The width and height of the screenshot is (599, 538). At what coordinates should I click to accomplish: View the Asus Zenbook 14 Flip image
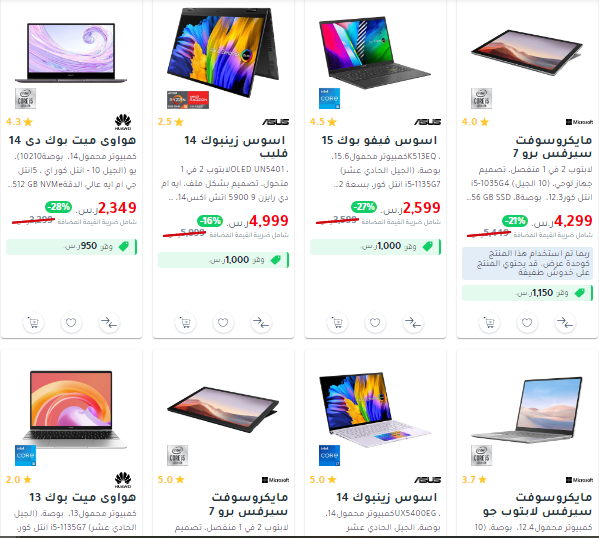(223, 53)
